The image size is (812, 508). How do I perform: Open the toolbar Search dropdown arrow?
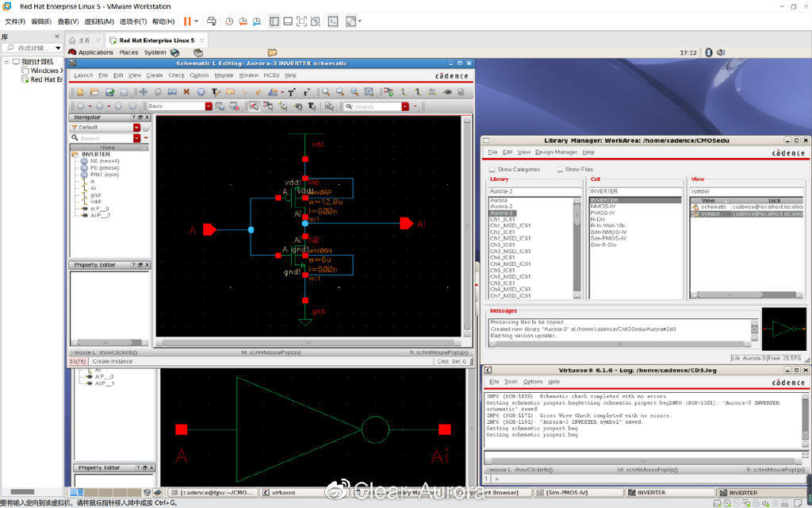pos(405,106)
